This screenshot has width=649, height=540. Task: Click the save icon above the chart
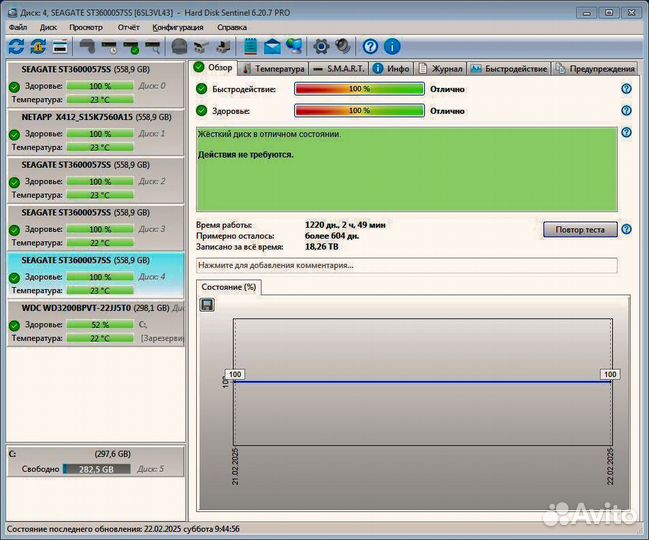207,304
